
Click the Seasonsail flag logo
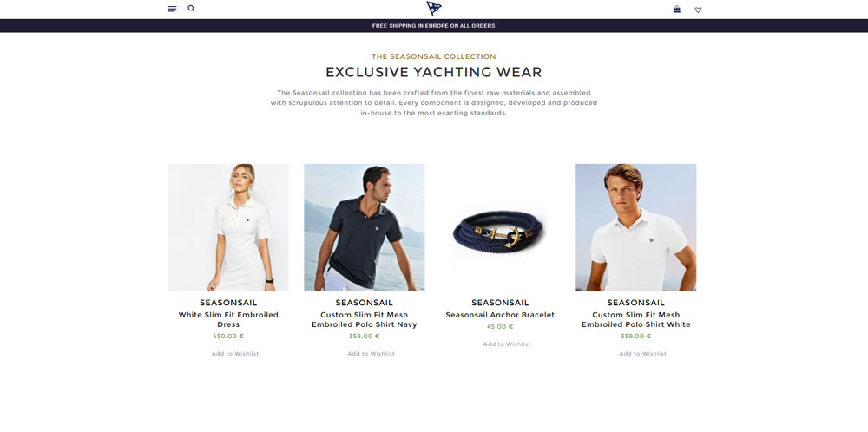click(x=434, y=9)
